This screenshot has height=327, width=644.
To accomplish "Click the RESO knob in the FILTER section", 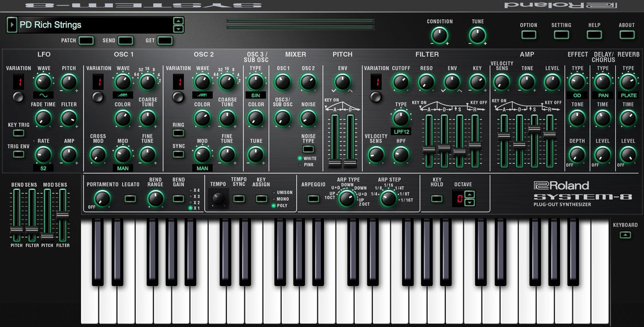I will (x=427, y=82).
